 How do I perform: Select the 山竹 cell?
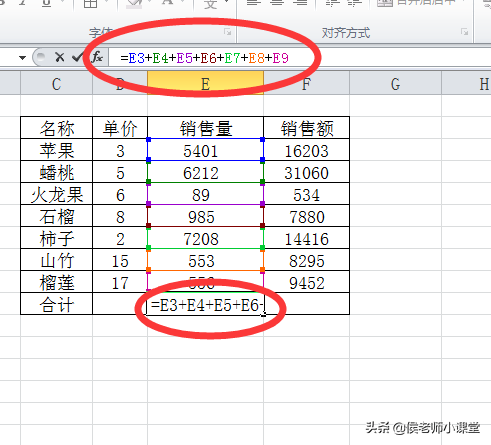56,260
